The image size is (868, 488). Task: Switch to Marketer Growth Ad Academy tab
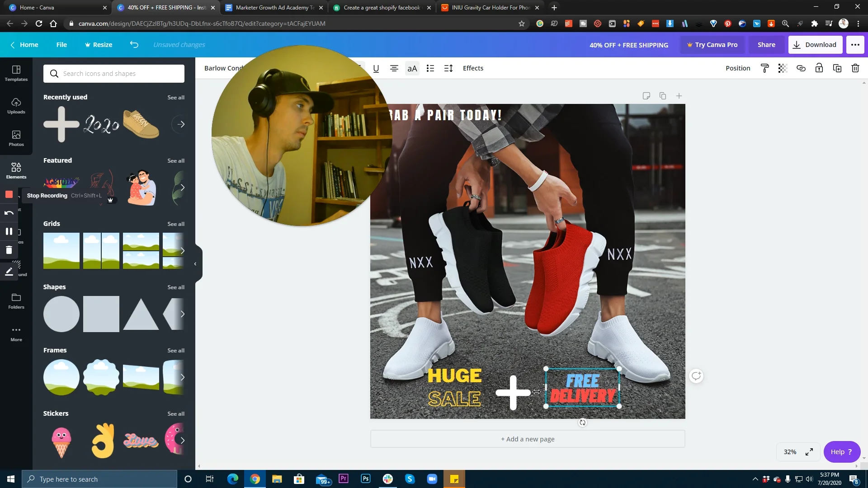[275, 8]
